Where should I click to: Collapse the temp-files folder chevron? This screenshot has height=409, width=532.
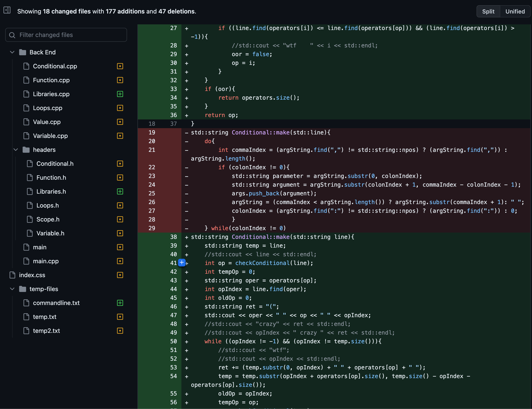tap(12, 289)
